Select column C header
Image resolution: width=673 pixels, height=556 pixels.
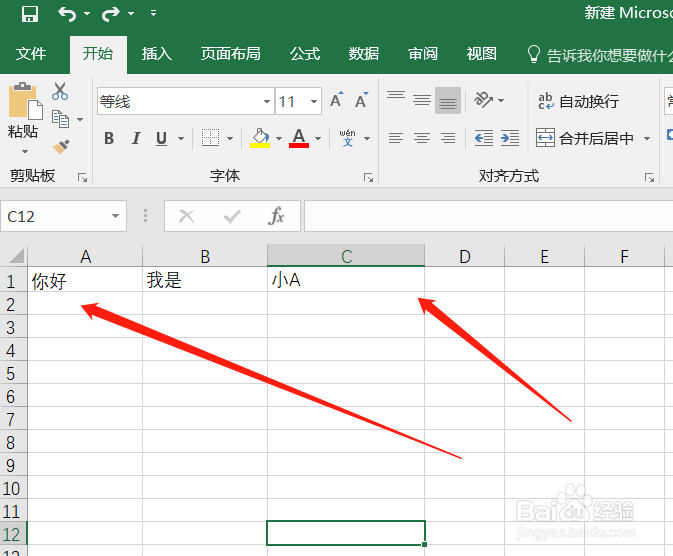346,256
